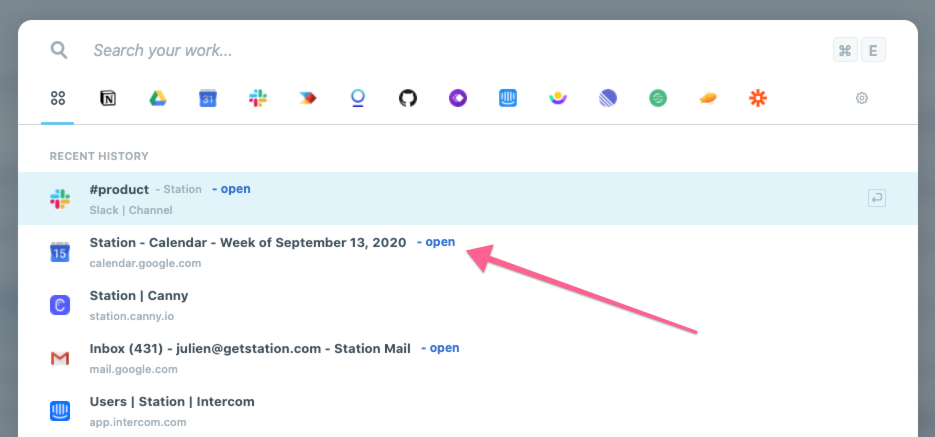Filter by the Notion app icon
Image resolution: width=935 pixels, height=437 pixels.
(108, 98)
